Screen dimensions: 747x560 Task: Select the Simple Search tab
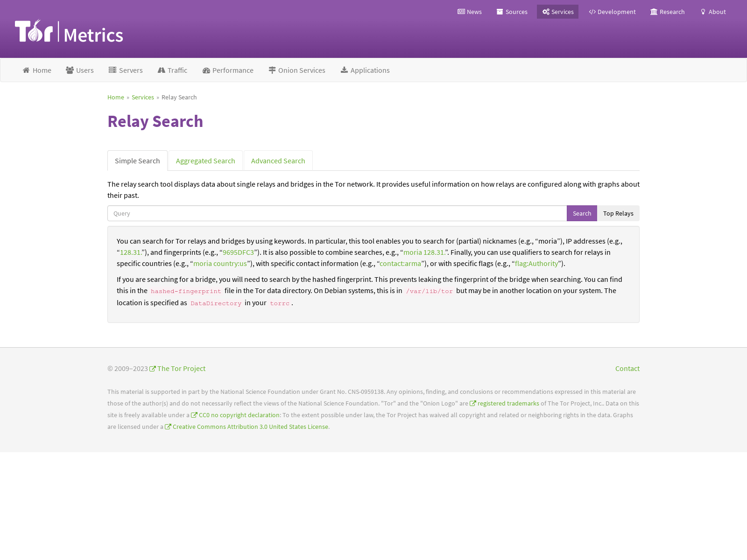coord(137,161)
